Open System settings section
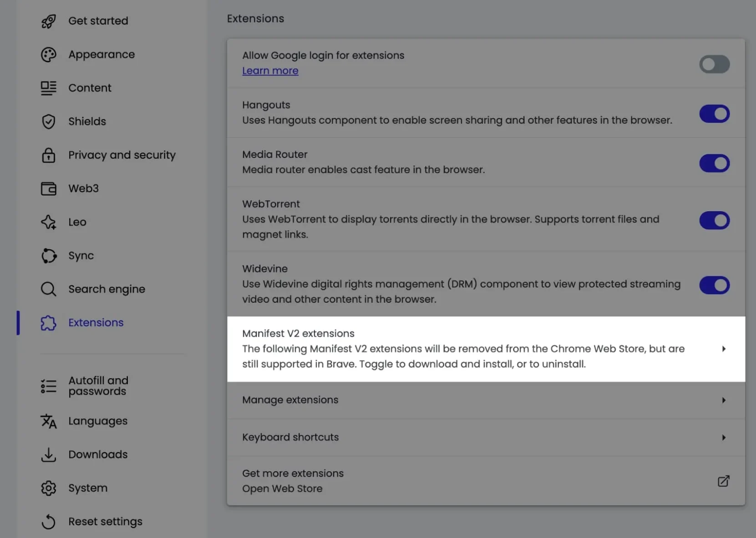The height and width of the screenshot is (538, 756). pos(88,488)
